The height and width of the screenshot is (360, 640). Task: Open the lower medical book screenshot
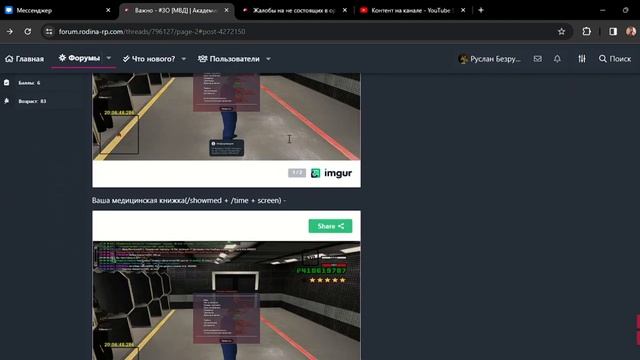pyautogui.click(x=227, y=300)
